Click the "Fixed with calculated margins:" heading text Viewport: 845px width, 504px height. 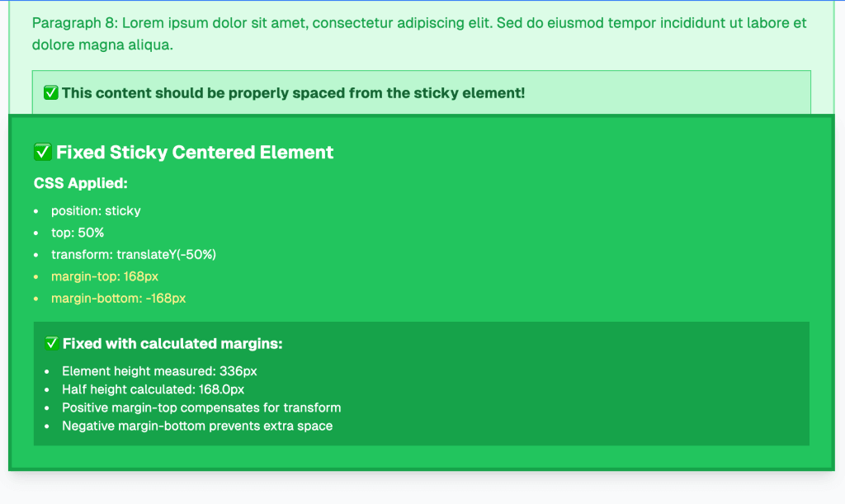[x=172, y=343]
